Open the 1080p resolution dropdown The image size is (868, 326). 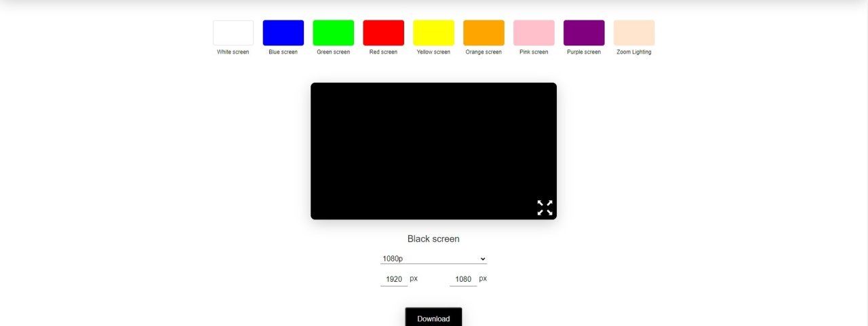pyautogui.click(x=433, y=259)
